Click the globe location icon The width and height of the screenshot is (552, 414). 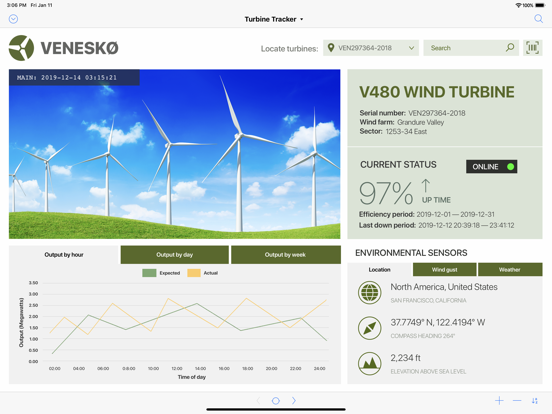pos(369,292)
